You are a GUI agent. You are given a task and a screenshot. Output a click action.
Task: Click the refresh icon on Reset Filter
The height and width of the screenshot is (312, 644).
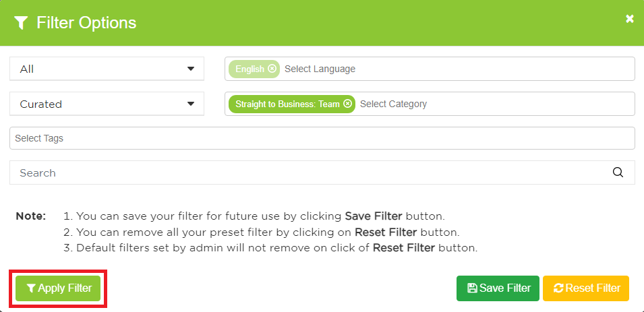558,288
